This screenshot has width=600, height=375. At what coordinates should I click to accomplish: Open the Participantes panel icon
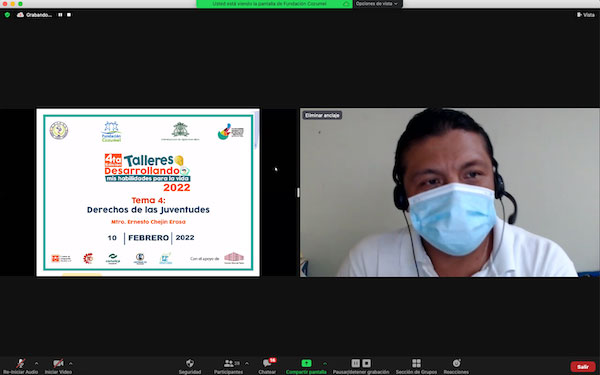[x=229, y=363]
